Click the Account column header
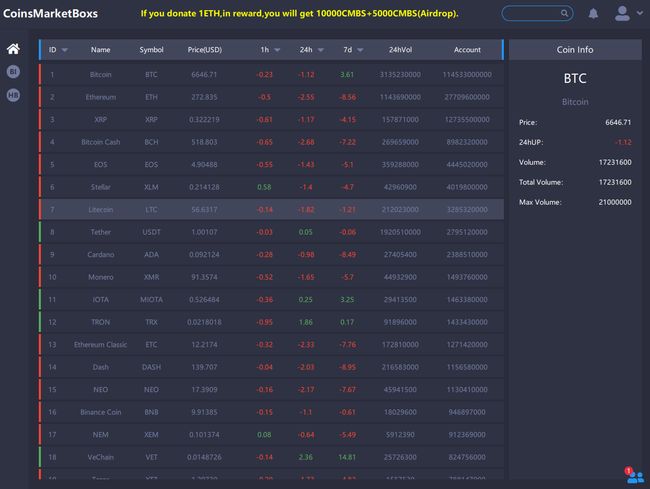The image size is (650, 489). click(467, 50)
